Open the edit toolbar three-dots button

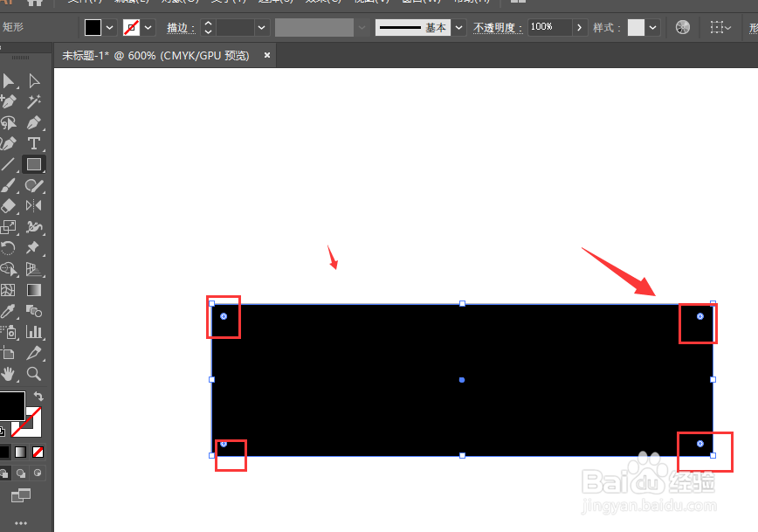[x=21, y=522]
